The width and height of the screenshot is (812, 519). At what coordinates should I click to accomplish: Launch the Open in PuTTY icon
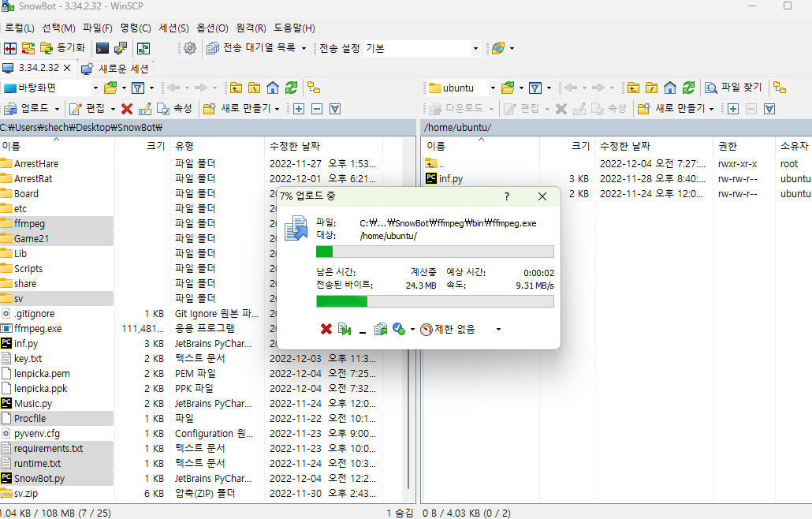tap(121, 48)
